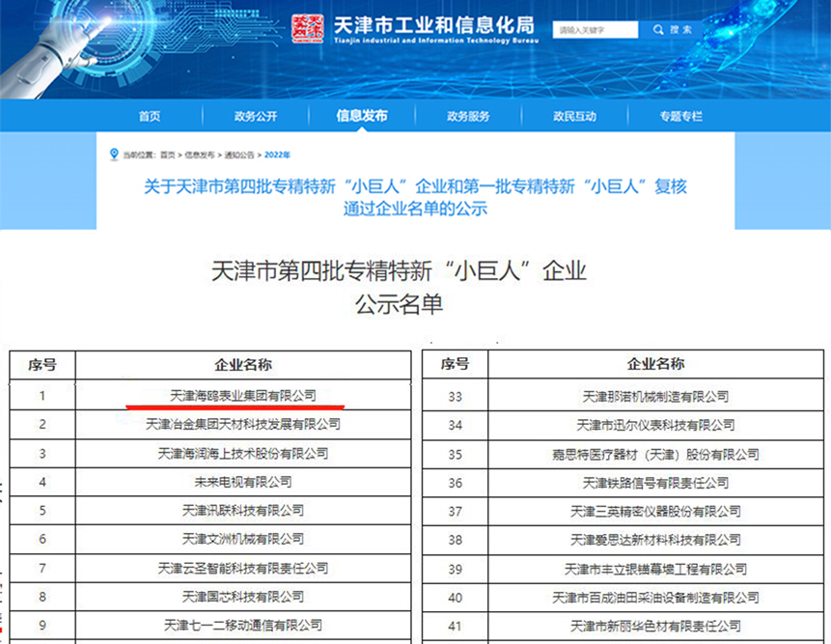This screenshot has width=831, height=644.
Task: Click the 天津七一二移动通信有限公司 cell
Action: pyautogui.click(x=243, y=626)
